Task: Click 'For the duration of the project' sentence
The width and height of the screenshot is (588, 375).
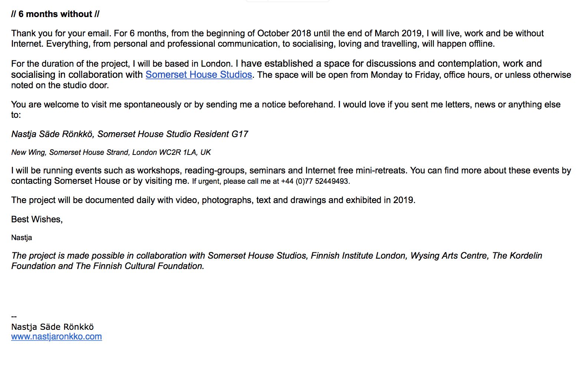Action: (x=122, y=64)
